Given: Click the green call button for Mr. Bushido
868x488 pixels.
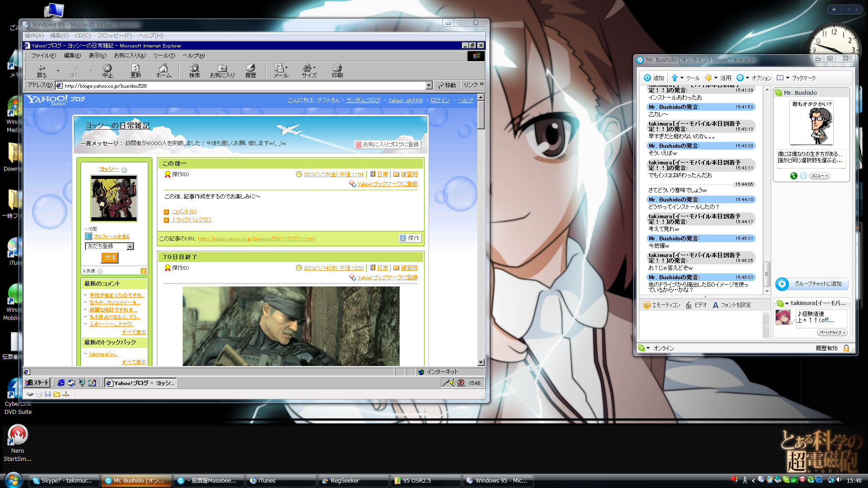Looking at the screenshot, I should click(793, 176).
